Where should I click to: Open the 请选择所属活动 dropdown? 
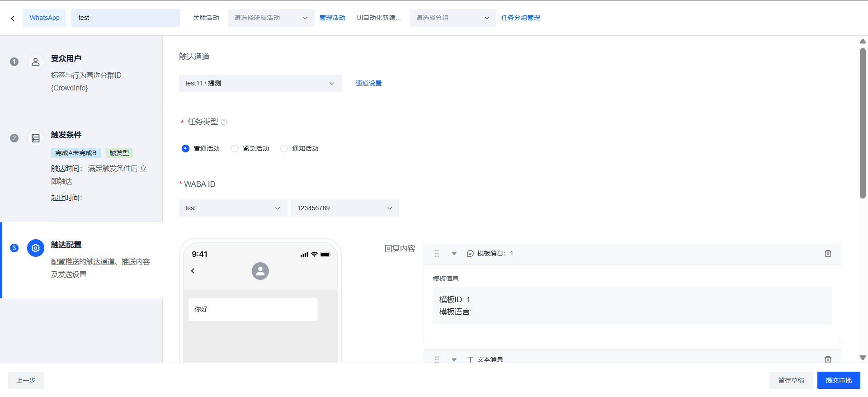pos(271,18)
